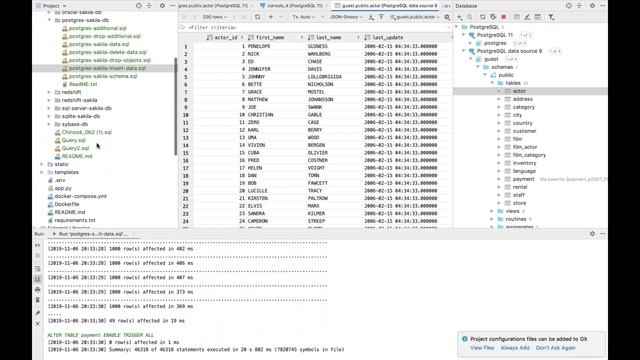640x360 pixels.
Task: Collapse the postgres-sakila-db folder
Action: (49, 20)
